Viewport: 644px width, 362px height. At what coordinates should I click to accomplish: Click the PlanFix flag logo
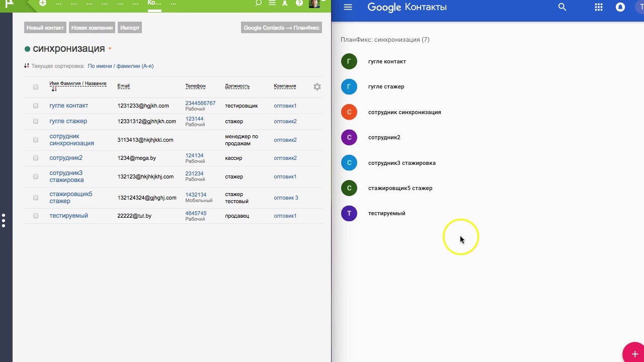point(9,4)
